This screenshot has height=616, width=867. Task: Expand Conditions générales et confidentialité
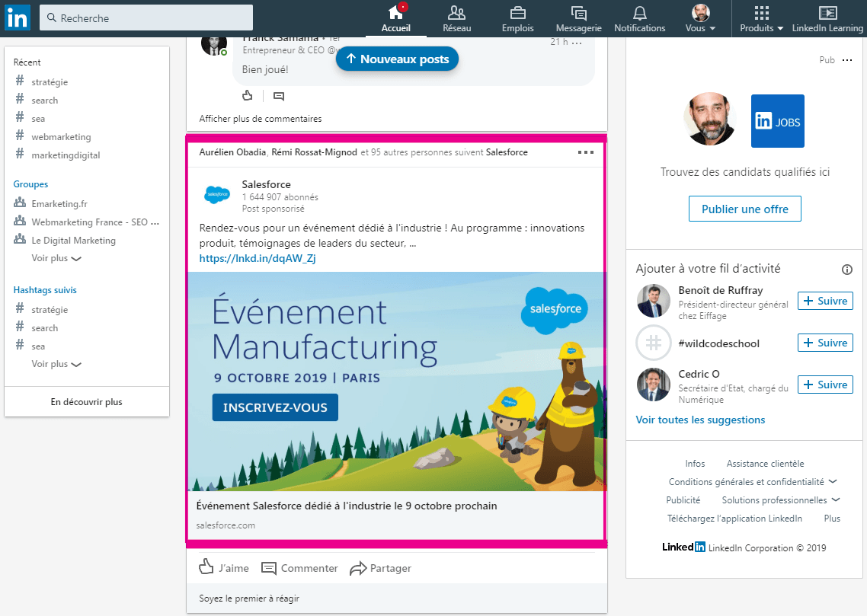753,482
